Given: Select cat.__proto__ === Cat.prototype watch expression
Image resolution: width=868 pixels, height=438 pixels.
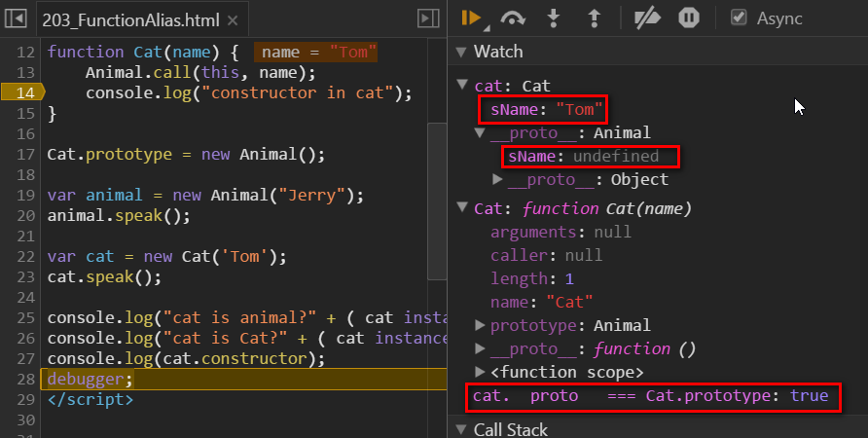Looking at the screenshot, I should [x=650, y=396].
